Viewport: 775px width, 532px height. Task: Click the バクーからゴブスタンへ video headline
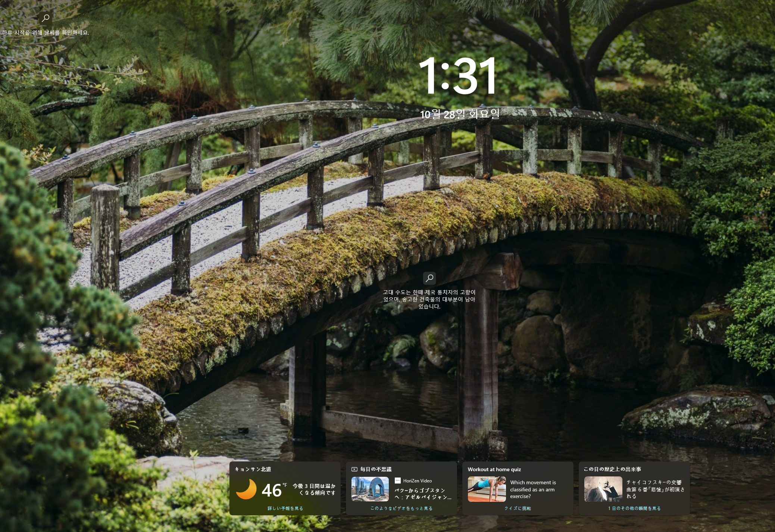pos(423,494)
